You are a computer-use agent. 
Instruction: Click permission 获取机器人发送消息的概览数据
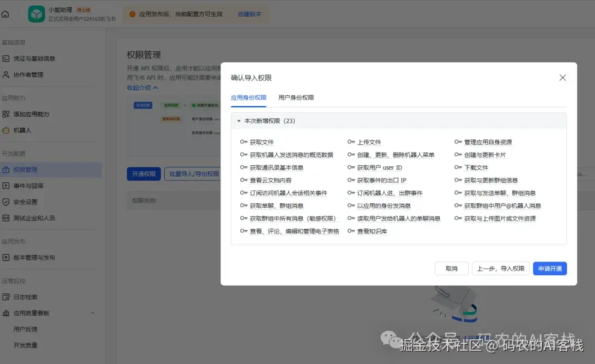coord(291,155)
